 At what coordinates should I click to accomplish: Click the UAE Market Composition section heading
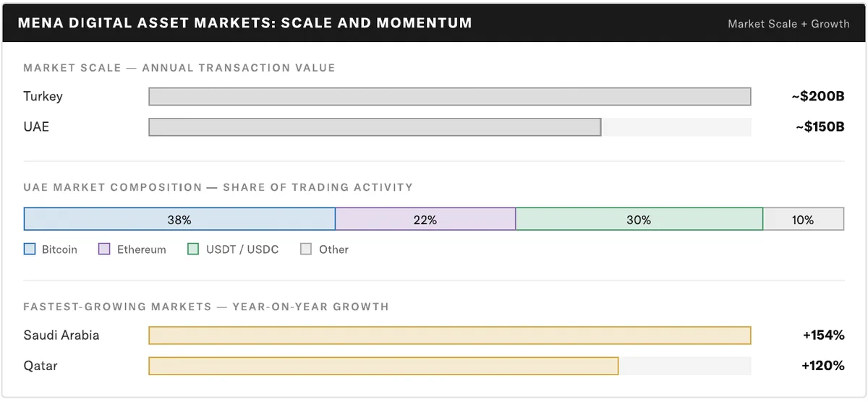coord(218,187)
